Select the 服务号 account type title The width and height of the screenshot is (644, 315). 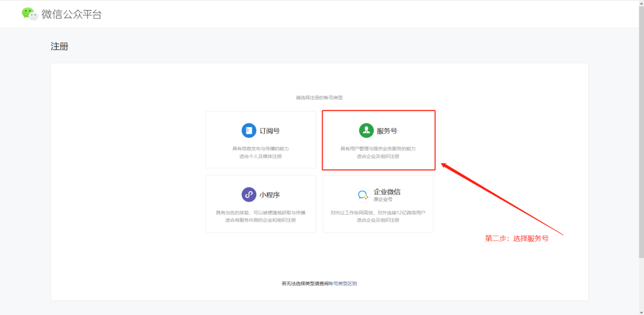[387, 131]
